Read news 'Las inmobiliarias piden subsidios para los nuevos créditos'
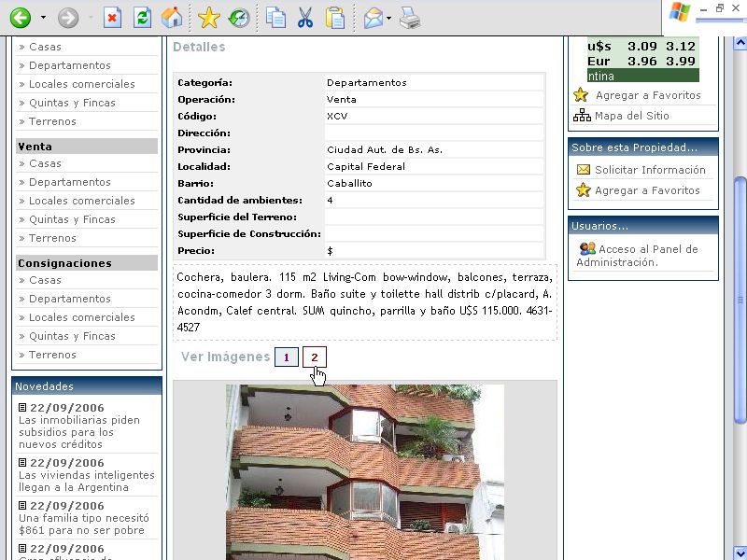 coord(79,432)
